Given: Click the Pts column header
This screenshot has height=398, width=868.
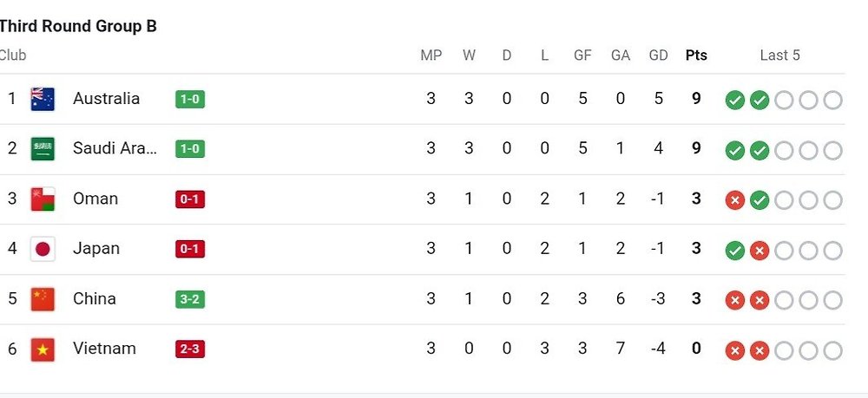Looking at the screenshot, I should (696, 55).
